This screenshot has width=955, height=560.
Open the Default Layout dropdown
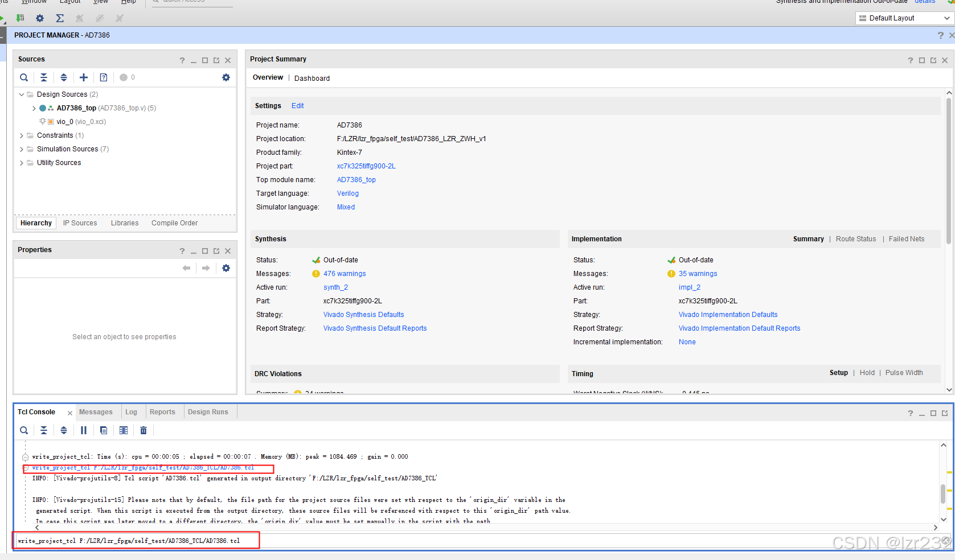coord(905,18)
